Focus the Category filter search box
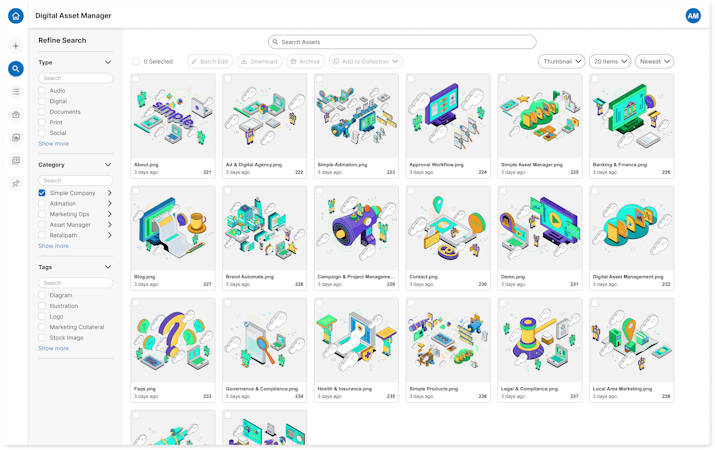 pyautogui.click(x=76, y=181)
